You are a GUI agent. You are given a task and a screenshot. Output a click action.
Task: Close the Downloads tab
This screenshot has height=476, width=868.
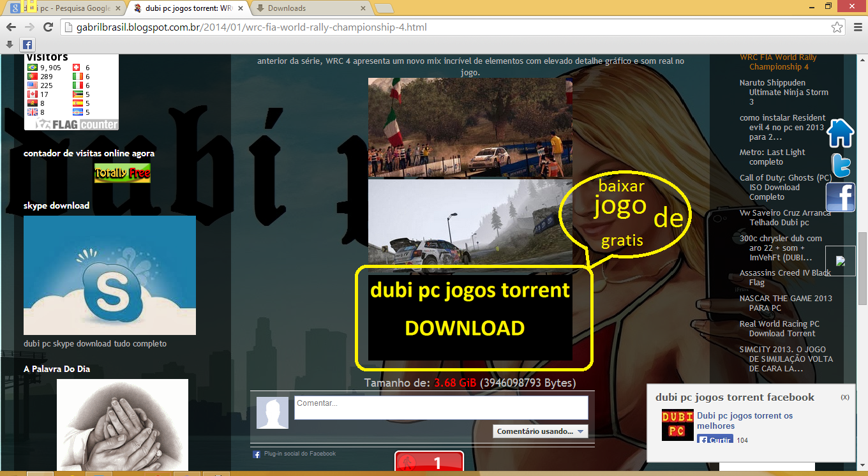[363, 8]
